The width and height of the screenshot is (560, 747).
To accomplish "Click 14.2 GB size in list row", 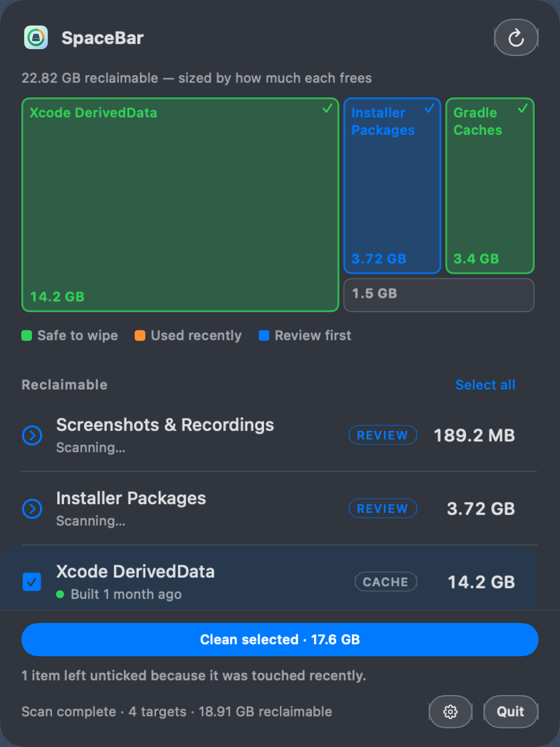I will click(481, 582).
